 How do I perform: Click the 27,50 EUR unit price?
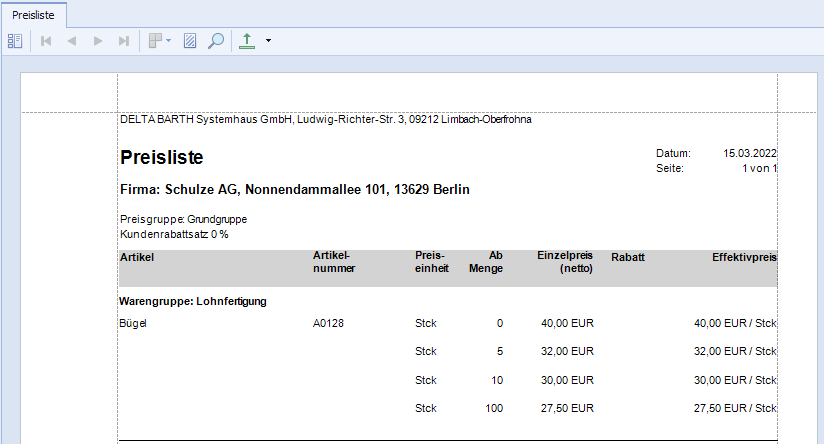(x=567, y=408)
